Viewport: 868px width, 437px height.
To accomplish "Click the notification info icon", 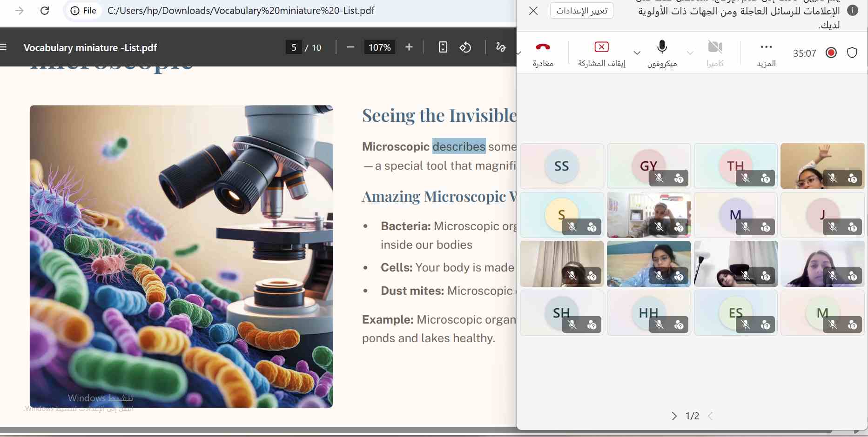I will [853, 11].
